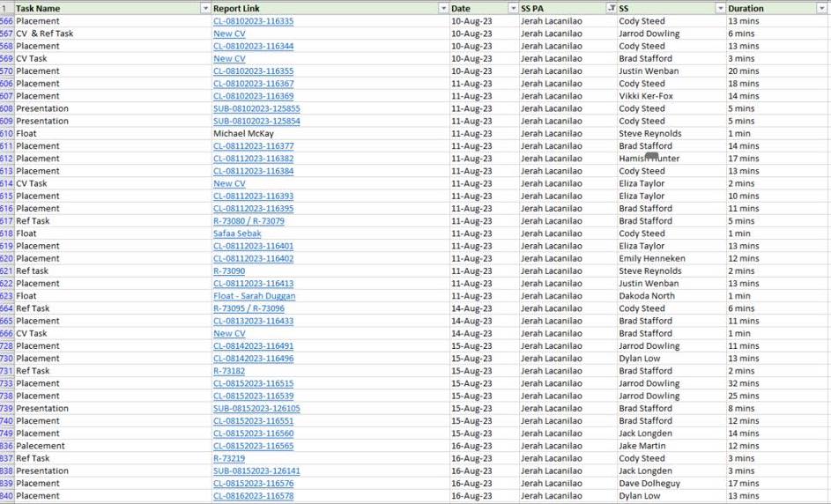Select the Dakoda North cell
The image size is (831, 504).
tap(671, 296)
